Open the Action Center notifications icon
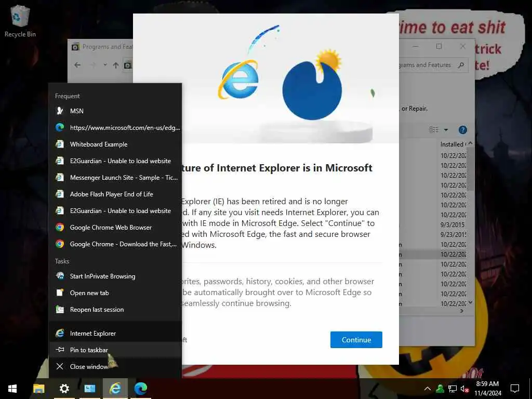 point(515,389)
